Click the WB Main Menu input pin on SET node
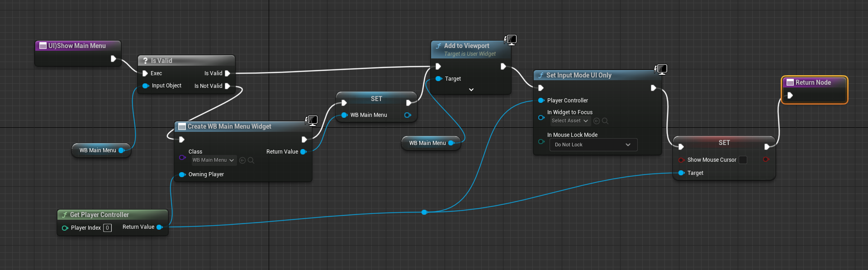 (x=345, y=115)
